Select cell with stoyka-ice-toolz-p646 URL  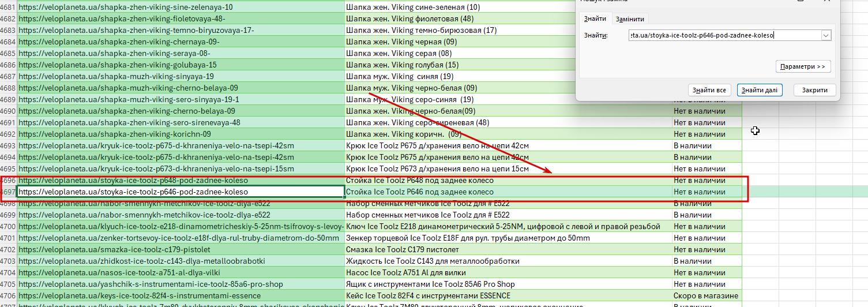coord(181,192)
